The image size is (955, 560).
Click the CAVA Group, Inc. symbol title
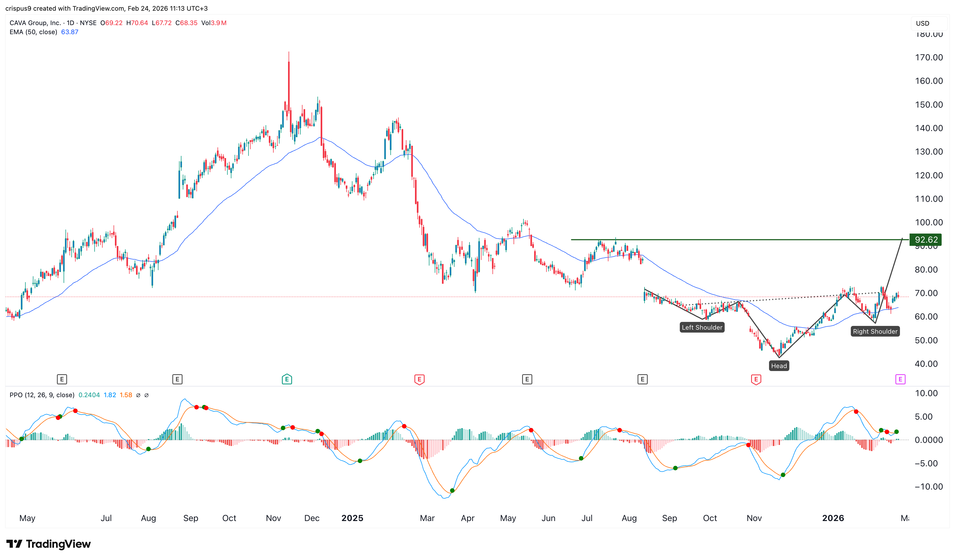[x=35, y=23]
